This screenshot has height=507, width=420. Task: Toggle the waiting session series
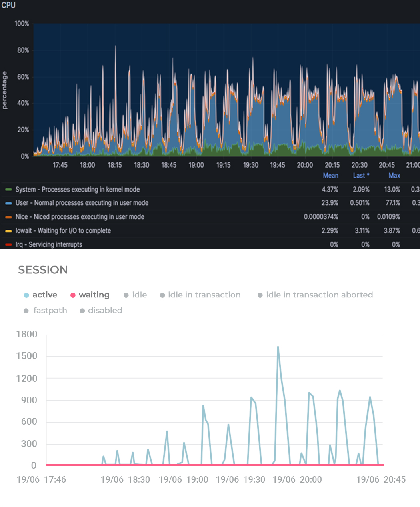coord(94,295)
